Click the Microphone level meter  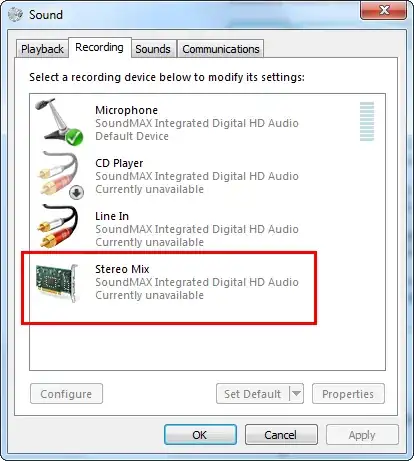(367, 121)
